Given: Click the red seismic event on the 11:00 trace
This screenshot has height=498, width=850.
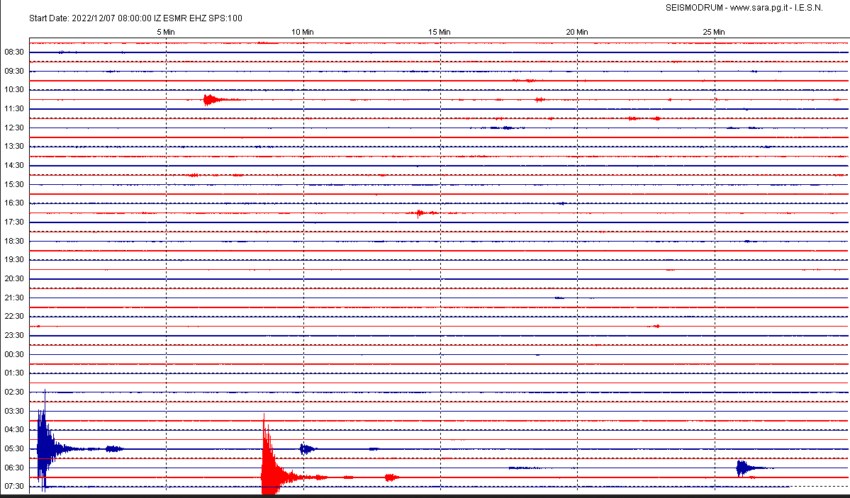Looking at the screenshot, I should click(x=212, y=100).
